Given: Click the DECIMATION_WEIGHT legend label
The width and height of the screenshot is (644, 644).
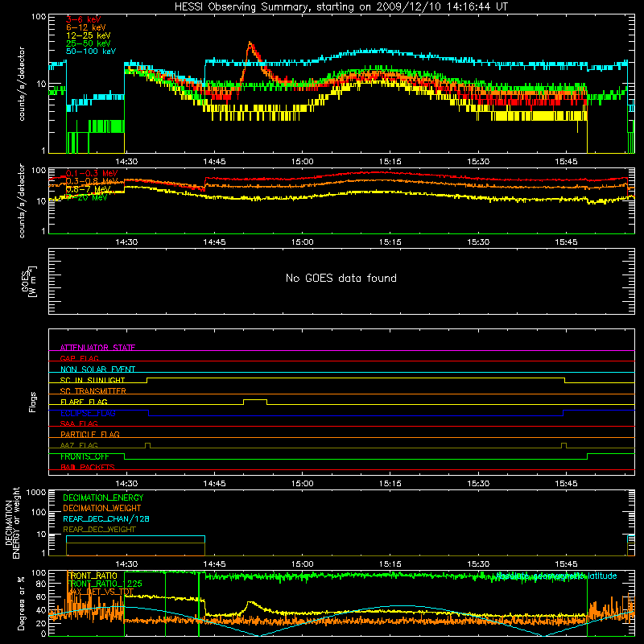Looking at the screenshot, I should (102, 508).
